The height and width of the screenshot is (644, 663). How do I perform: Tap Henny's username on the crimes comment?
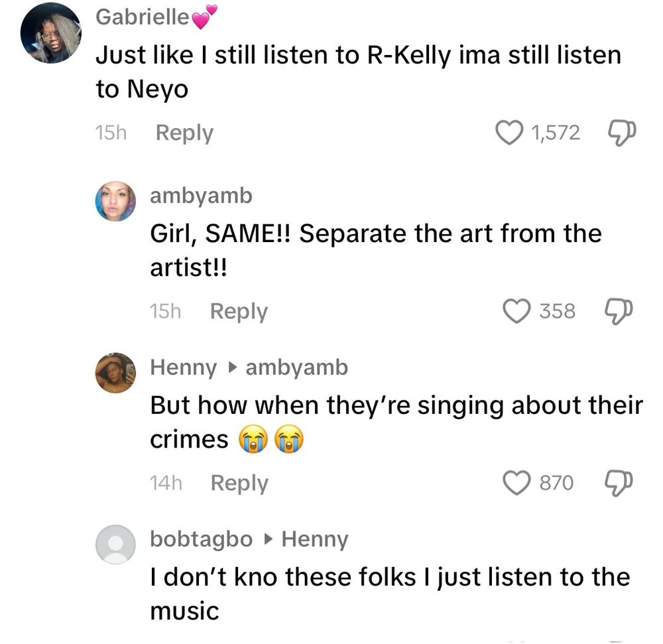point(184,367)
